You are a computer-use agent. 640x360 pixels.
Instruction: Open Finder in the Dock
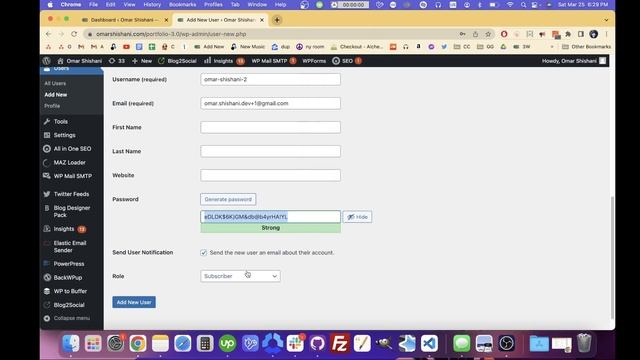(71, 343)
